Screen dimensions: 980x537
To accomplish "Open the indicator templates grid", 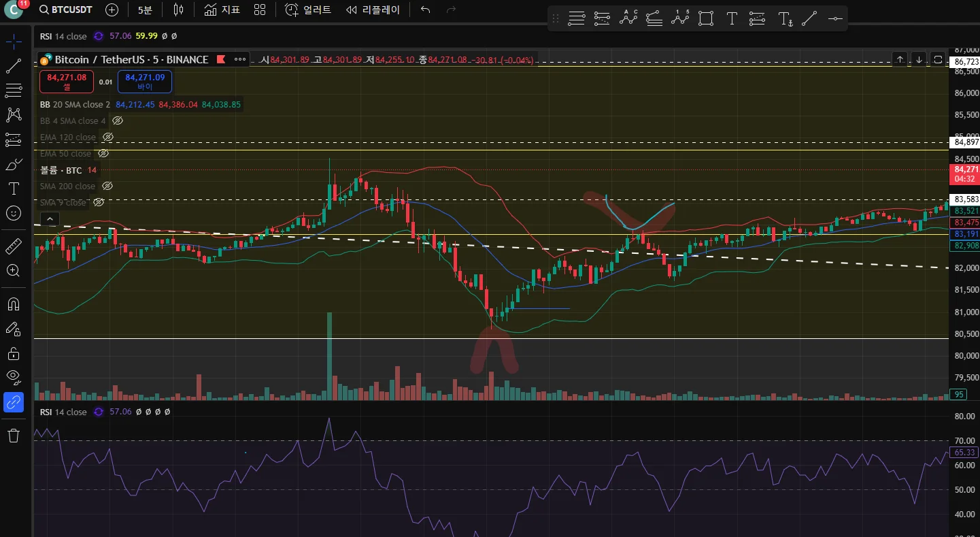I will tap(260, 10).
